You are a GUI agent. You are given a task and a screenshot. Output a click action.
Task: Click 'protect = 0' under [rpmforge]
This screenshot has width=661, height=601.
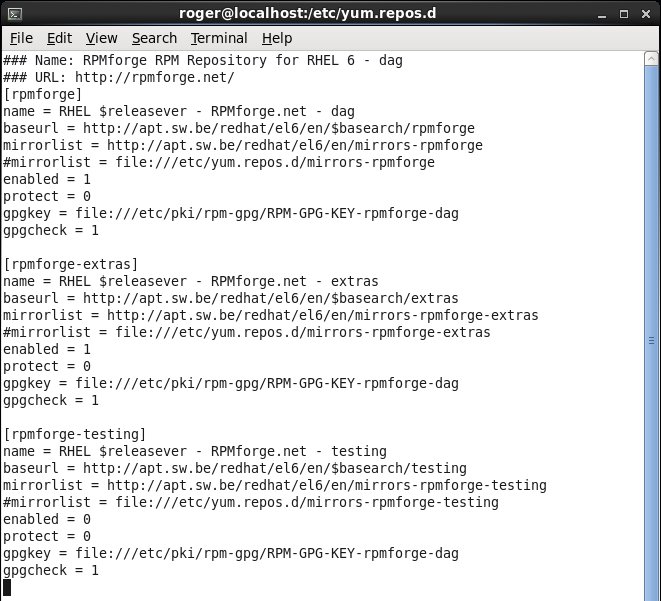[47, 196]
